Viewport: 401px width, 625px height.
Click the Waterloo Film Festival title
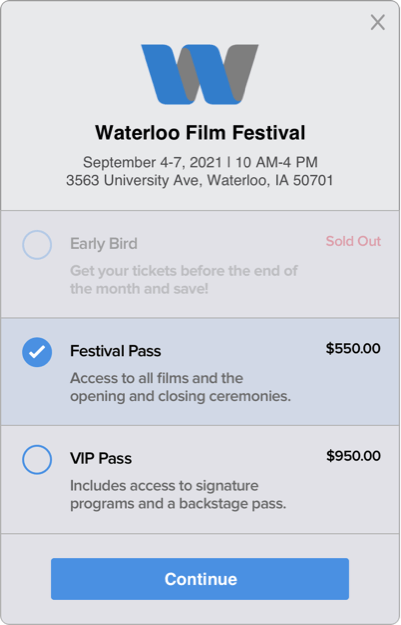pos(200,133)
